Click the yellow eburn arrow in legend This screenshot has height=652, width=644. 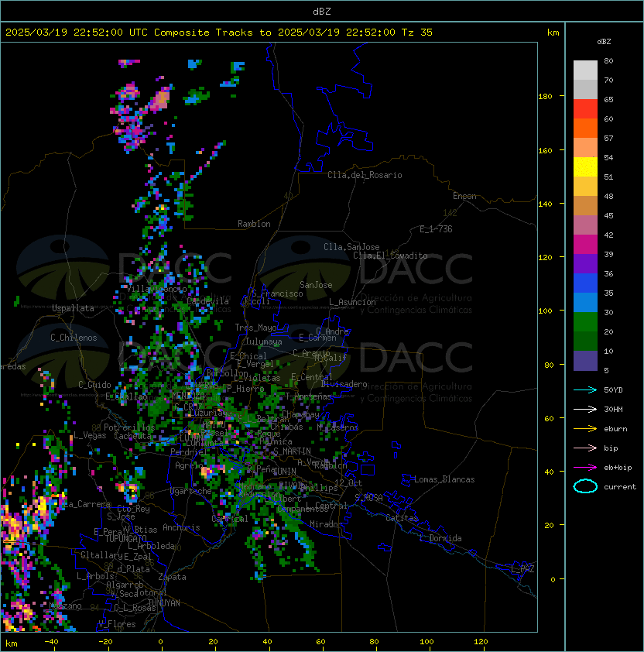(x=585, y=429)
